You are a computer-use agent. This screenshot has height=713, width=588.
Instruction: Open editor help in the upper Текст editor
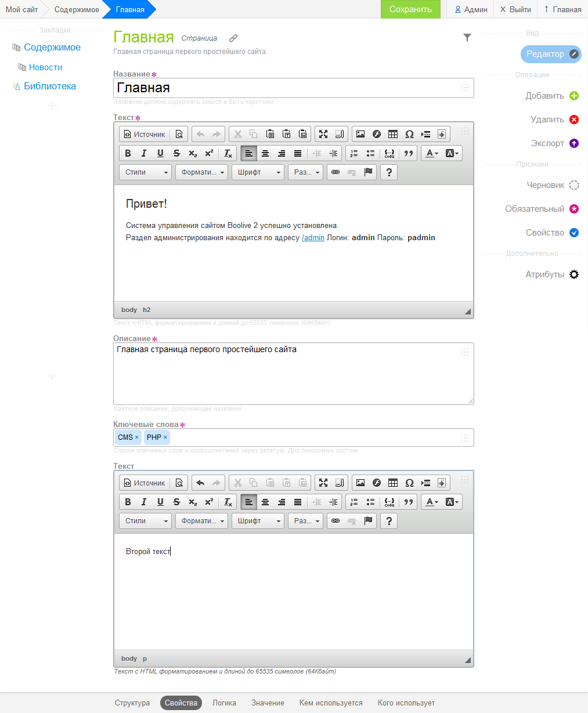pyautogui.click(x=389, y=172)
